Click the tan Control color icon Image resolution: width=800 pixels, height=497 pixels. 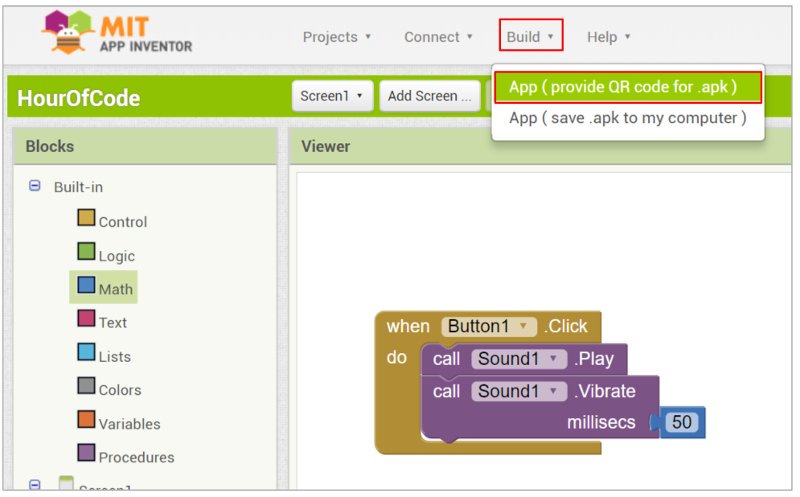(x=86, y=217)
